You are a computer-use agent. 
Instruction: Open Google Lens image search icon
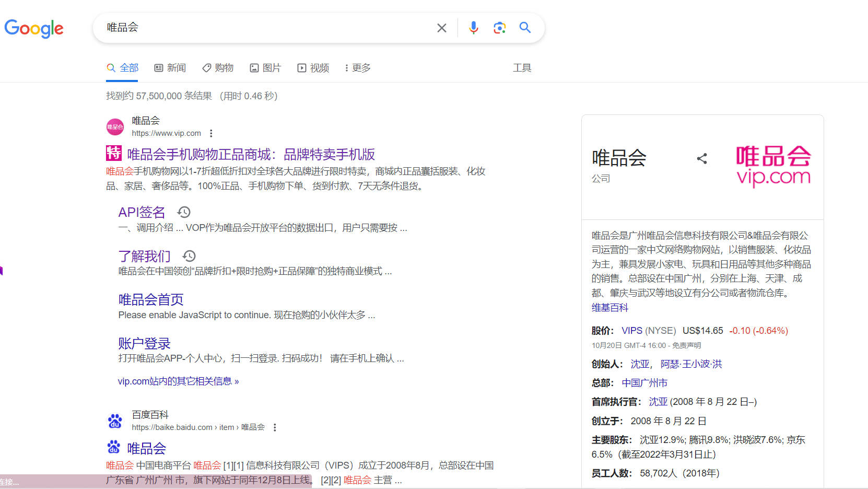coord(499,28)
